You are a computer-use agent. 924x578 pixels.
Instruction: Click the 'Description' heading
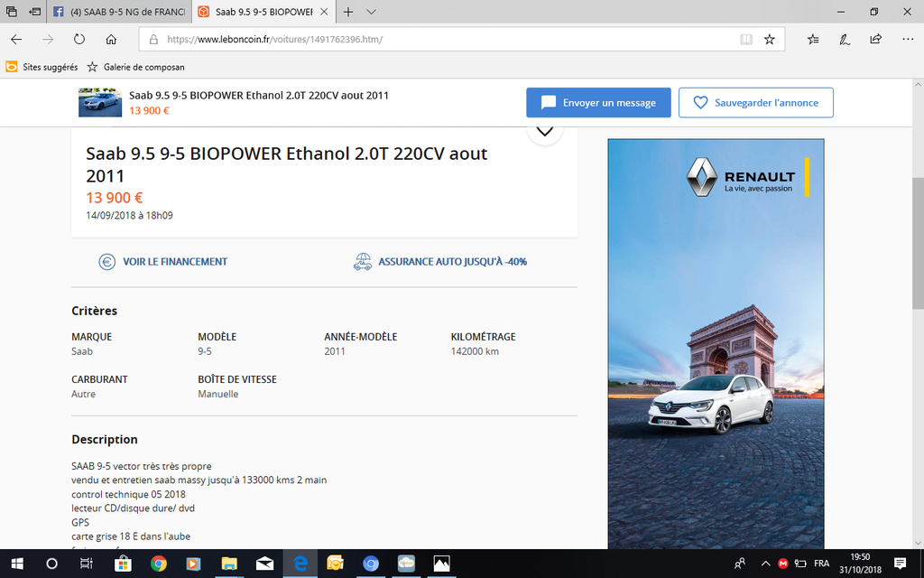(x=105, y=440)
